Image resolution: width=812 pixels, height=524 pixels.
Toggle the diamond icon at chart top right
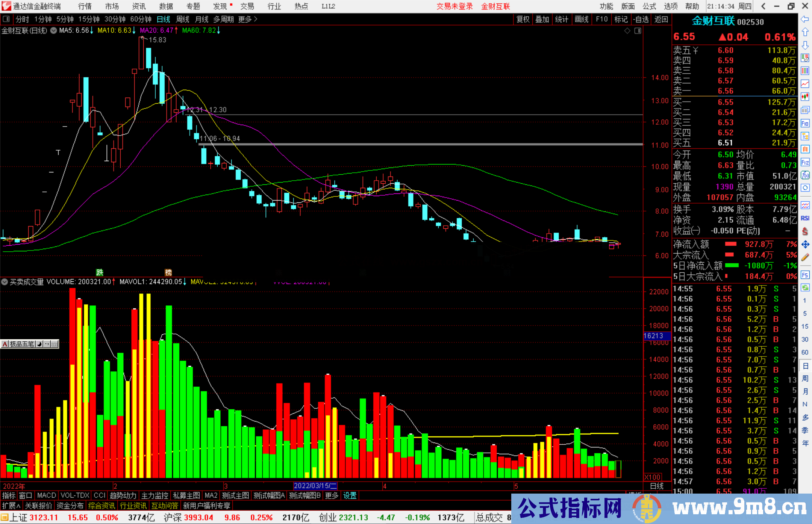point(627,31)
